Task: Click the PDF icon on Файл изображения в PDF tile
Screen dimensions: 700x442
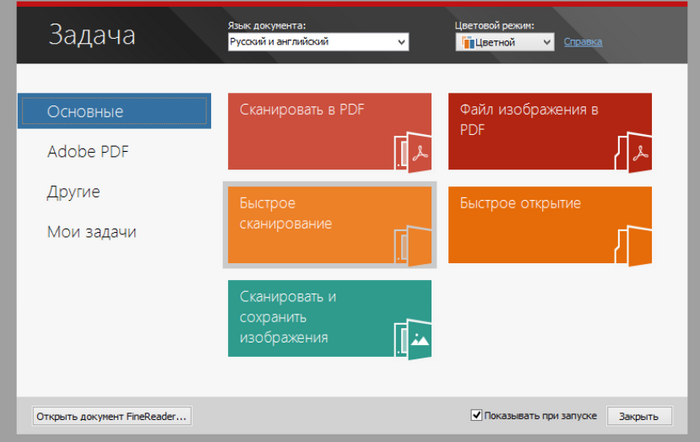Action: pyautogui.click(x=633, y=153)
